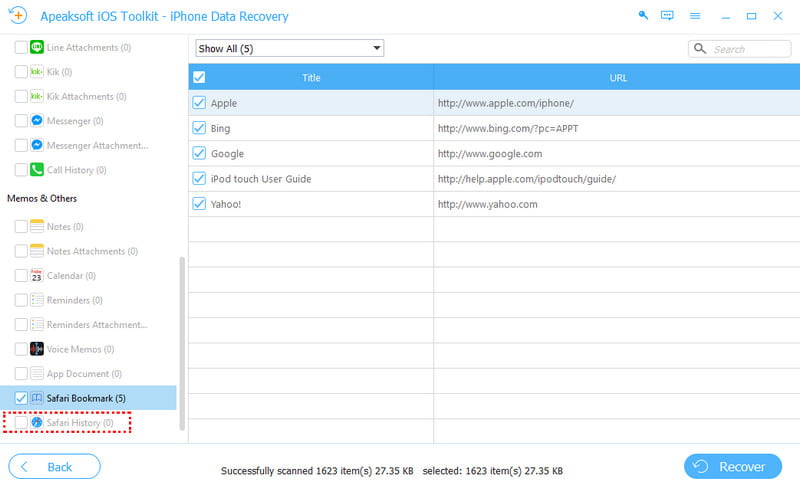
Task: Uncheck the Yahoo! bookmark checkbox
Action: coord(199,204)
